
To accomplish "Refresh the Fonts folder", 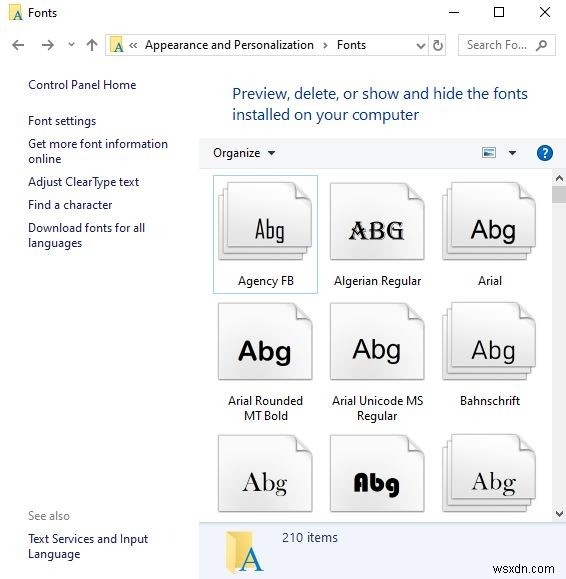I will (x=438, y=45).
